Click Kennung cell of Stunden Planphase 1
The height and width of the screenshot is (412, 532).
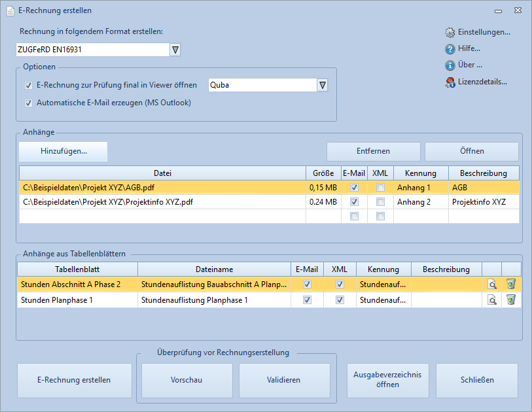pos(383,300)
